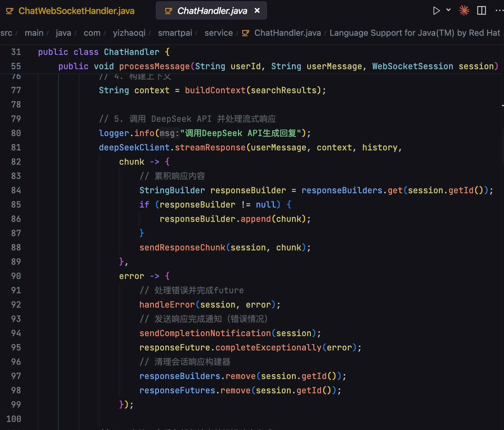This screenshot has width=504, height=430.
Task: Open Language Support for Java breadcrumb
Action: [415, 33]
